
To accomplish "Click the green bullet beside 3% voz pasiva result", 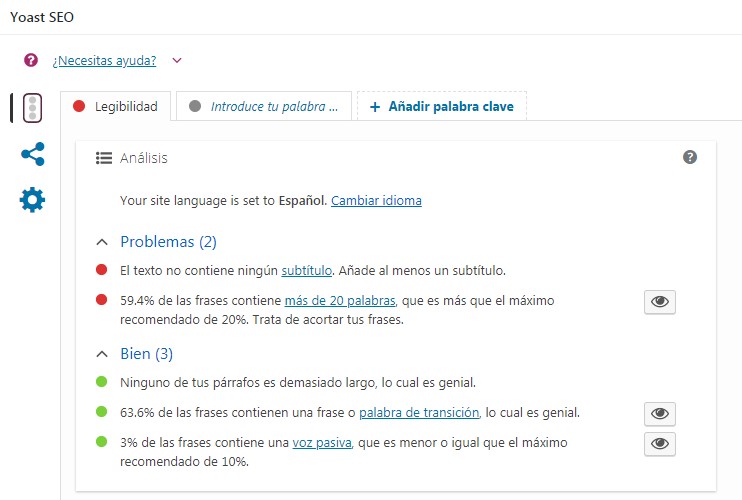I will (101, 441).
